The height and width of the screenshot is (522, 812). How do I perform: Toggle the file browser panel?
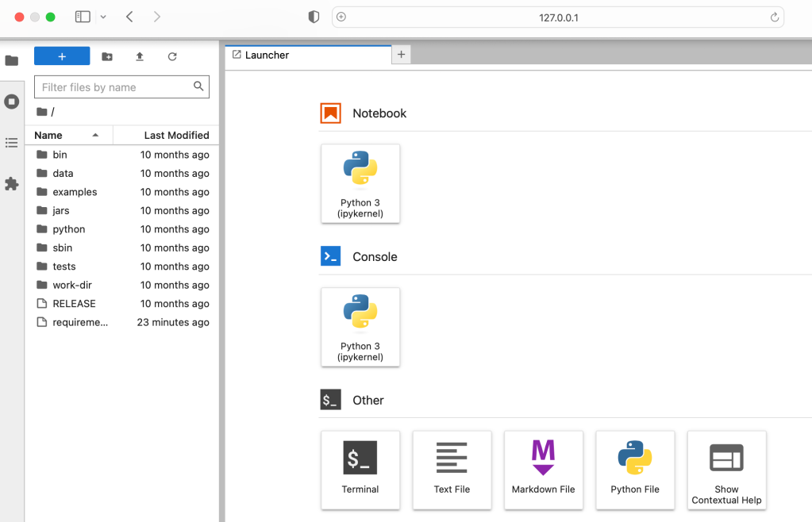pos(12,60)
